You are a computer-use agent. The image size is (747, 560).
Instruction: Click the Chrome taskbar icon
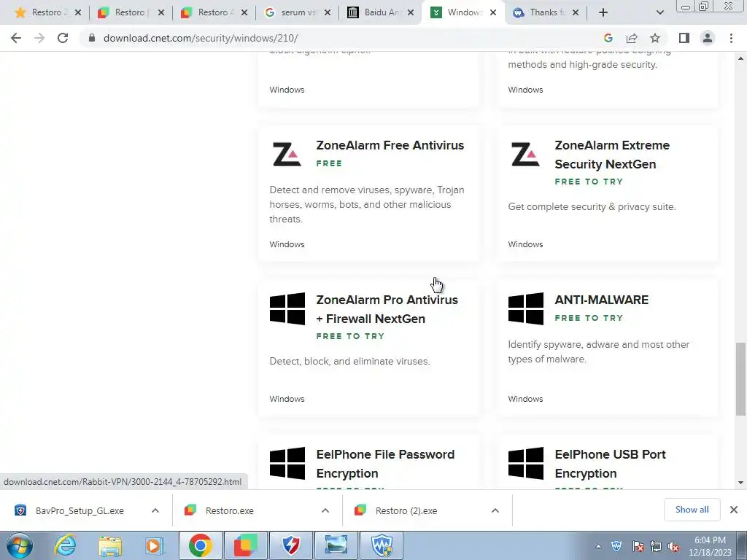200,545
